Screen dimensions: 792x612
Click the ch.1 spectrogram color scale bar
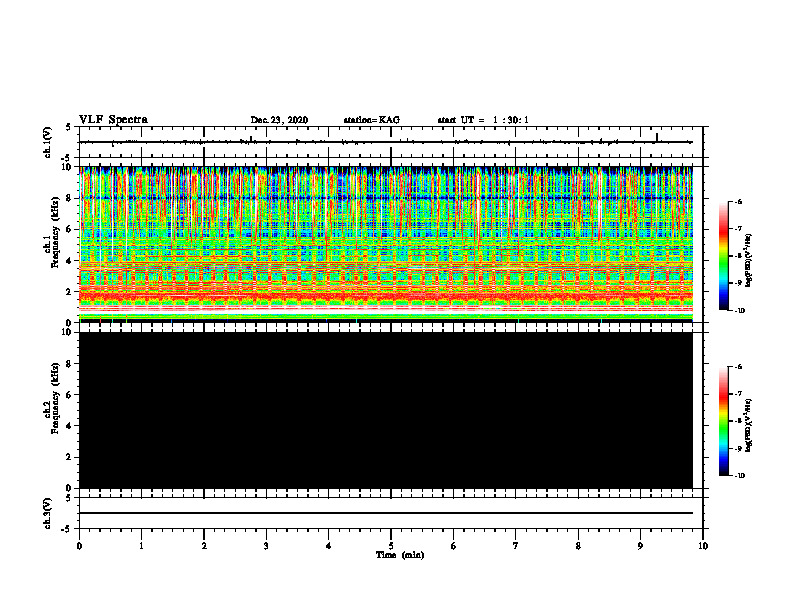coord(723,256)
